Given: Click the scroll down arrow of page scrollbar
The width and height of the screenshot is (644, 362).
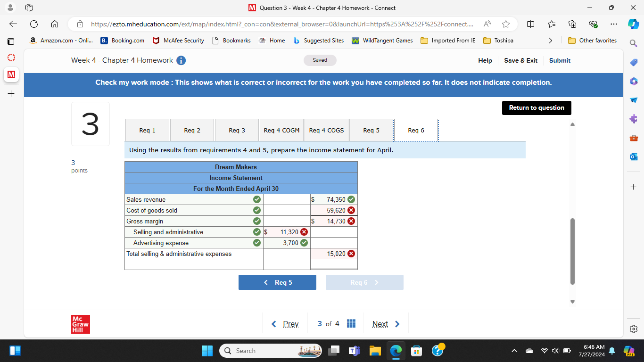Looking at the screenshot, I should coord(573,302).
